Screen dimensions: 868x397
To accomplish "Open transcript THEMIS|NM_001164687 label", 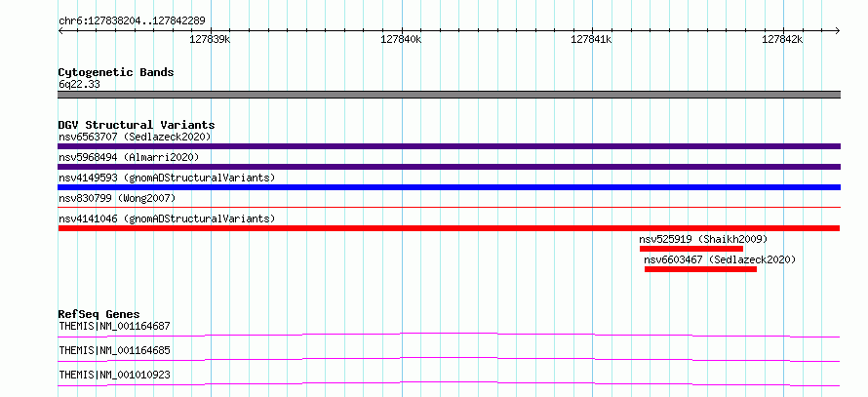I will [x=114, y=326].
